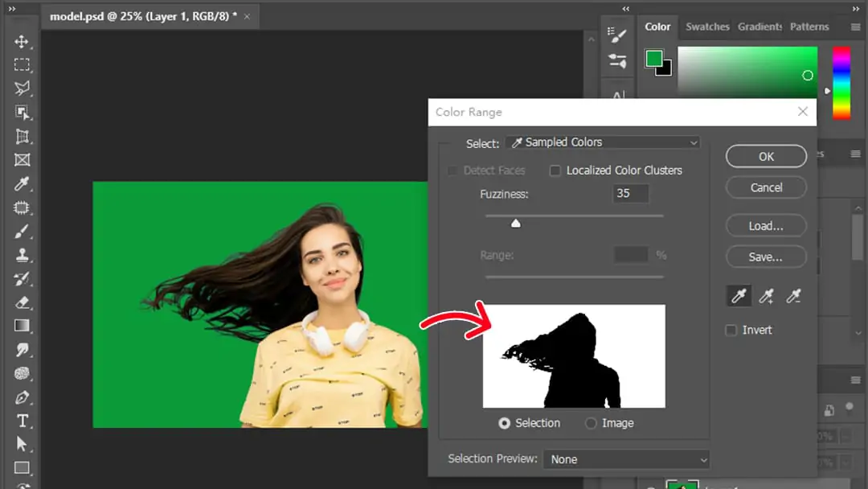Select the Path Selection tool
Image resolution: width=868 pixels, height=489 pixels.
22,444
